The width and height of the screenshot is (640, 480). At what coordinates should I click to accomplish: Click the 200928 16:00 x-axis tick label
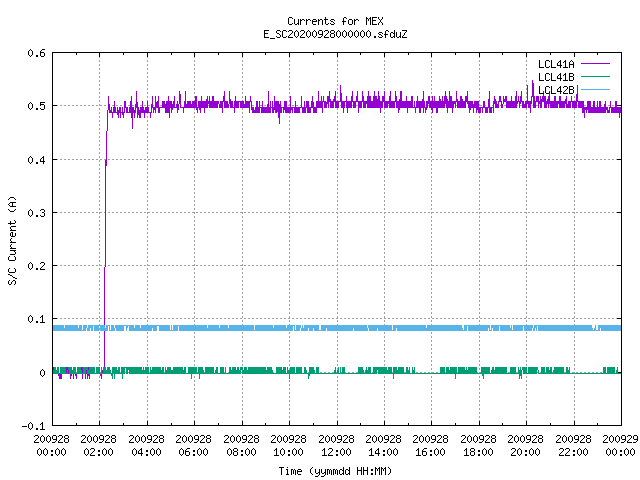pos(431,446)
